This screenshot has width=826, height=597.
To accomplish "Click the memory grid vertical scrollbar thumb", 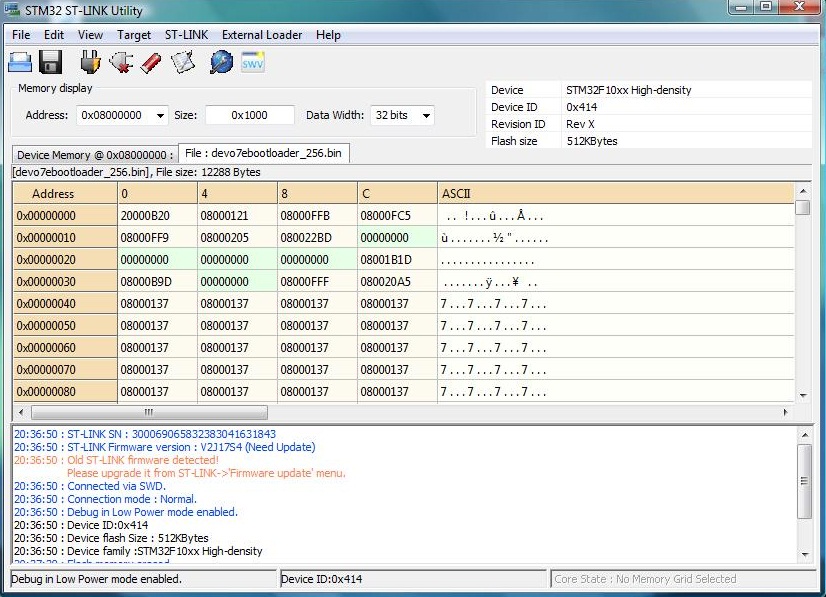I will pyautogui.click(x=803, y=207).
